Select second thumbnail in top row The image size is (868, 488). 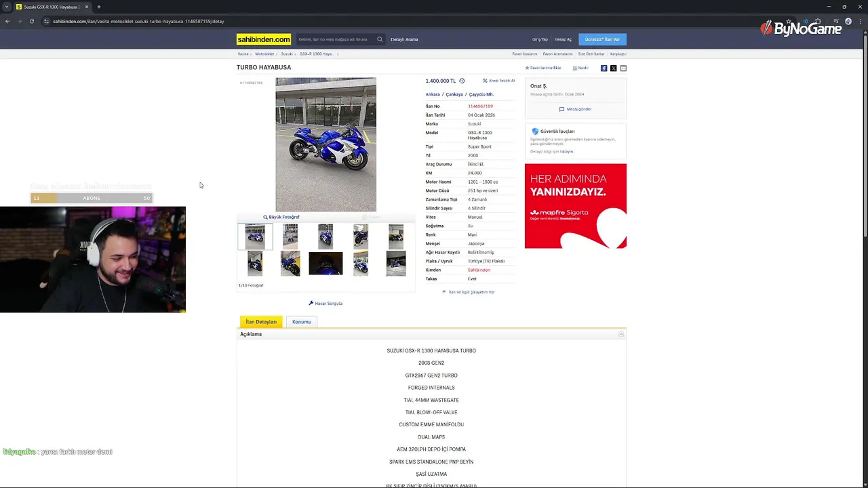[290, 237]
